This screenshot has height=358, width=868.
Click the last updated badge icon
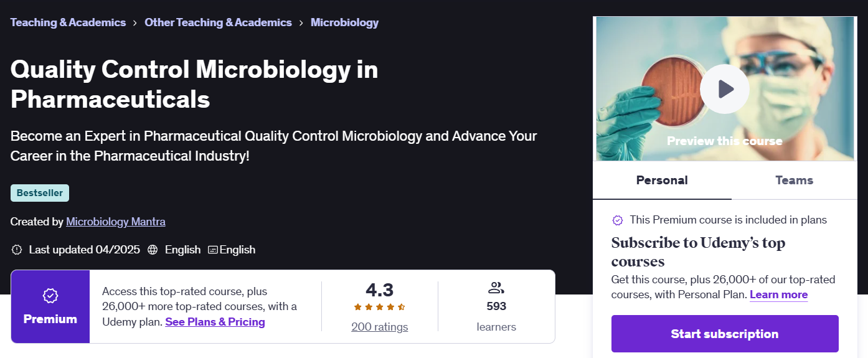[x=17, y=250]
